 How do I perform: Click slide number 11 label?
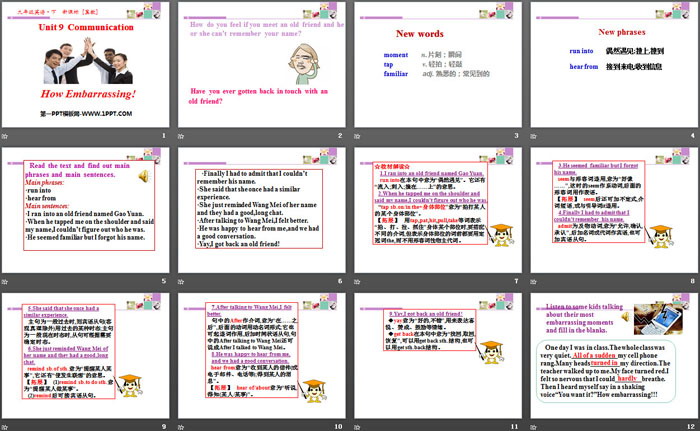pos(515,427)
